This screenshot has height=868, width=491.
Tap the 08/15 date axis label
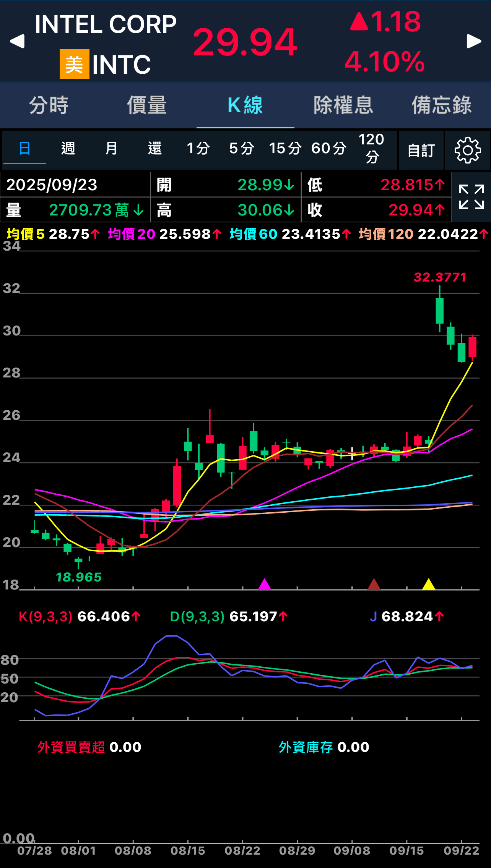(188, 851)
